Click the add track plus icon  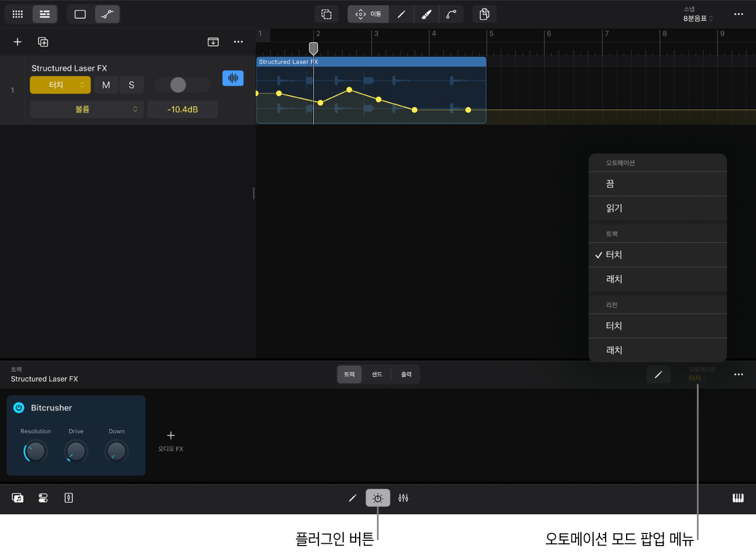click(17, 42)
